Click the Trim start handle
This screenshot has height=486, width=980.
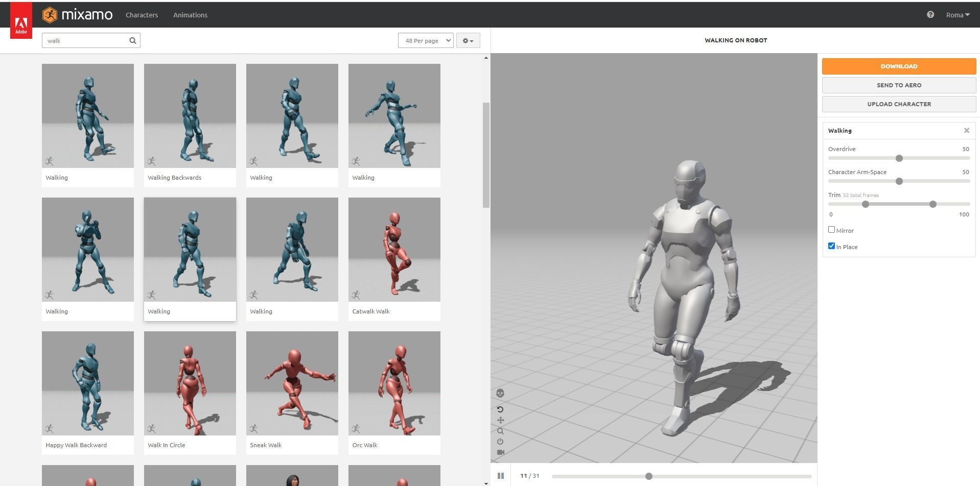(866, 204)
